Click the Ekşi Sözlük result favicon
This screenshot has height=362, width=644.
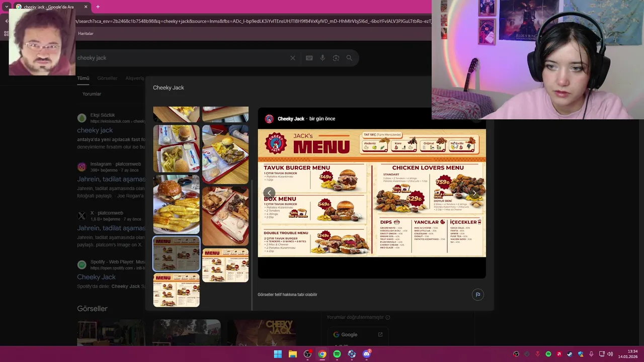pos(82,118)
